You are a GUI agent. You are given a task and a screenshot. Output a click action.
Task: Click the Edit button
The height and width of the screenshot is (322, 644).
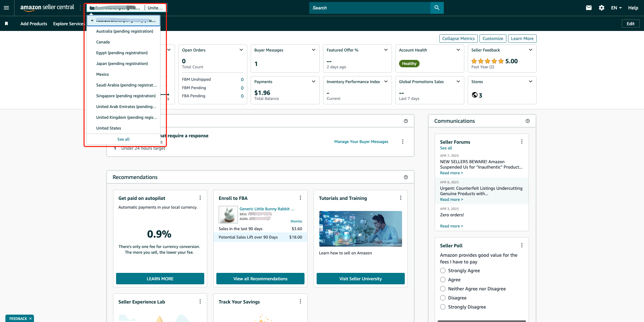[x=631, y=24]
